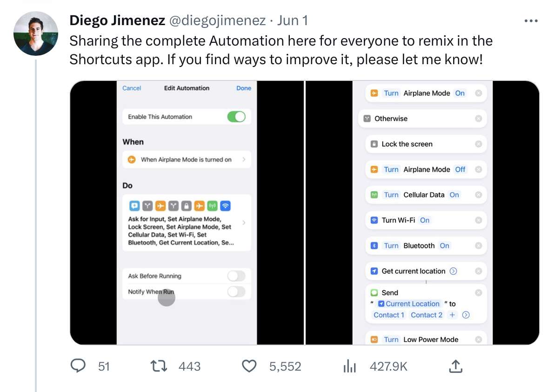Tap the Wi-Fi icon in Turn Wi-Fi action
Image resolution: width=555 pixels, height=392 pixels.
(374, 220)
